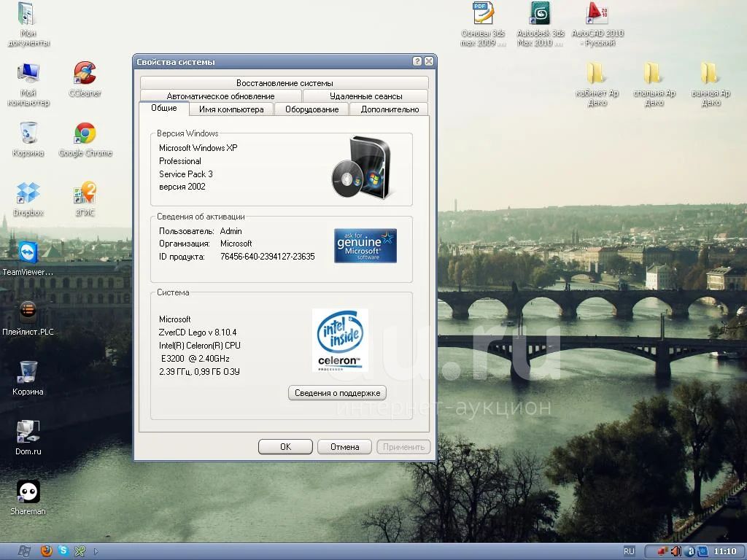Click the round 'a' tray icon

coord(690,551)
